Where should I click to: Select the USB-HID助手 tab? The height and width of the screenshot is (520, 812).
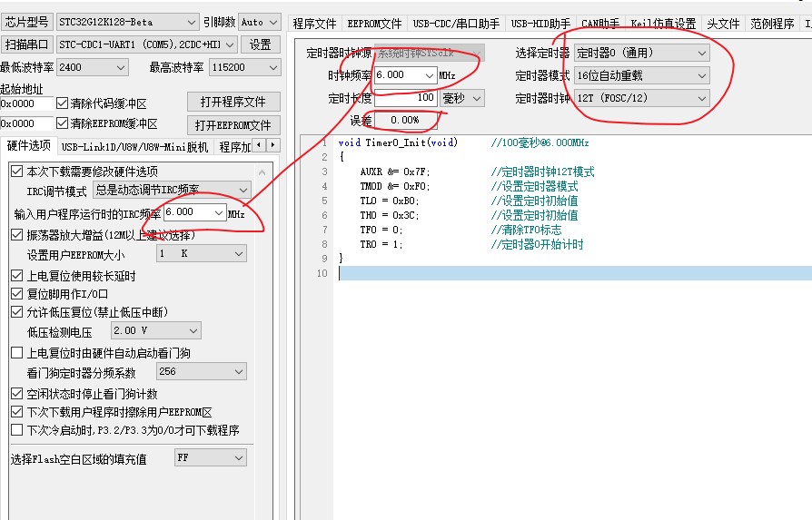tap(540, 24)
